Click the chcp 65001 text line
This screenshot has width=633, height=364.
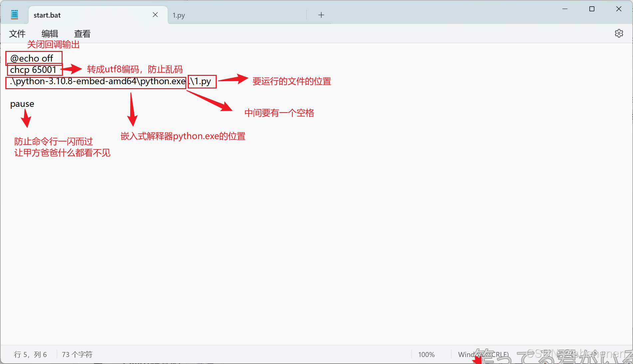coord(33,70)
